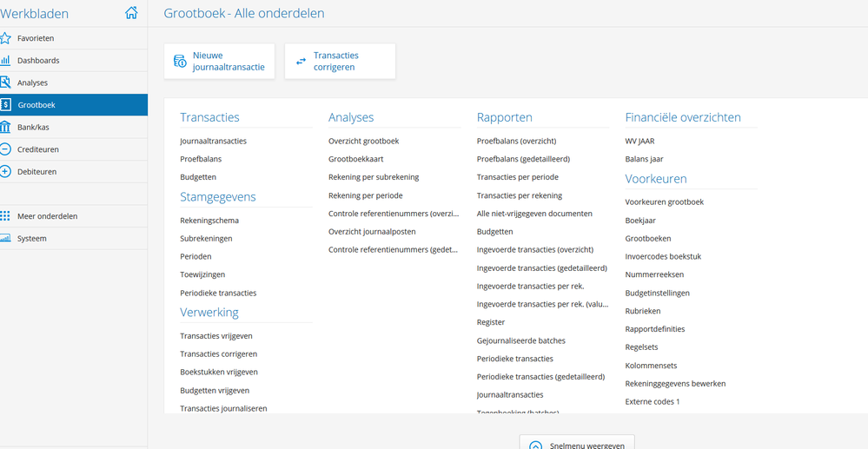Click the Crediteuren minus circle icon
The height and width of the screenshot is (449, 868).
[6, 149]
